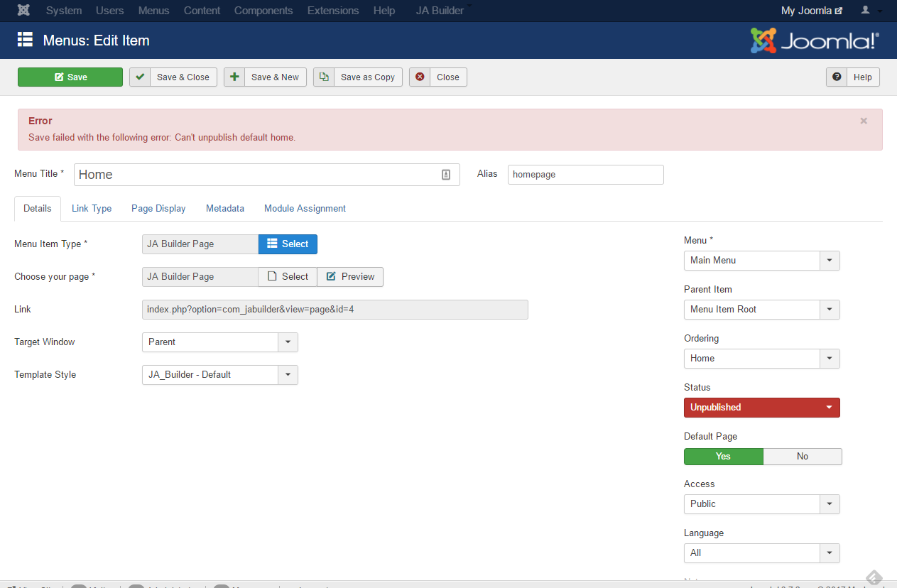Click Select button for Choose your page

(288, 276)
